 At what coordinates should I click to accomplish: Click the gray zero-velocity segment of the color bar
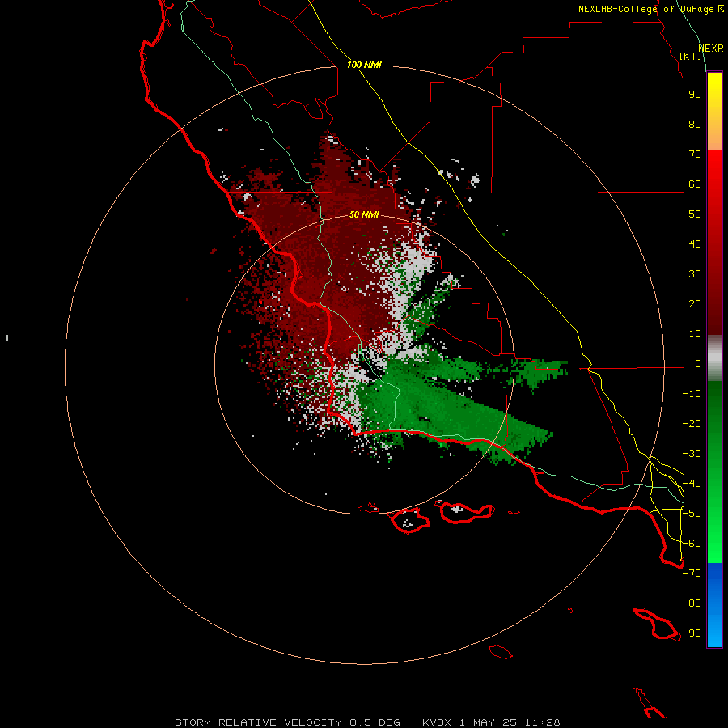point(714,358)
